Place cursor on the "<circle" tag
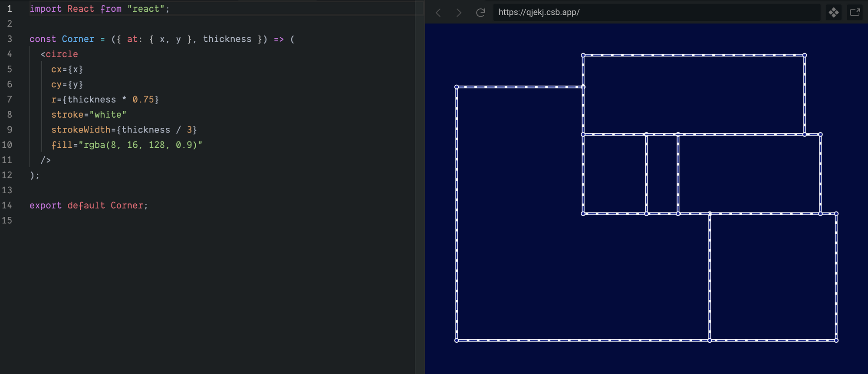868x374 pixels. (x=59, y=54)
